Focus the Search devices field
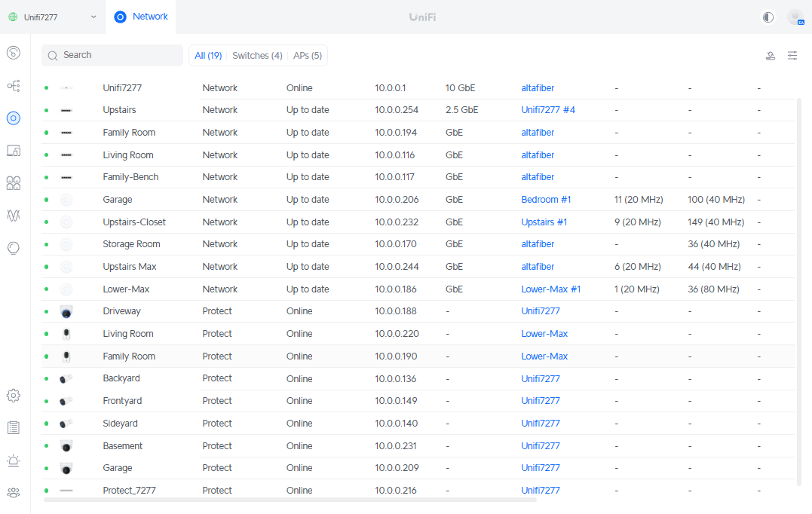812x514 pixels. 112,55
